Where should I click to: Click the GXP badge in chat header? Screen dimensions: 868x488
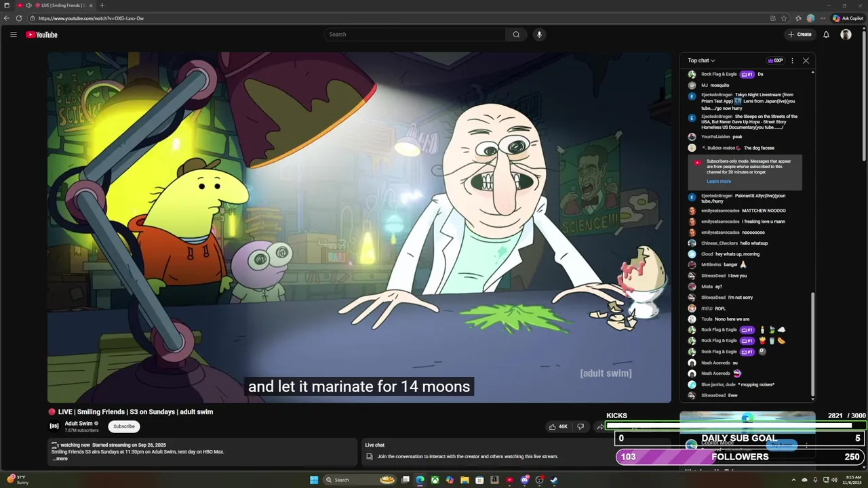click(776, 60)
